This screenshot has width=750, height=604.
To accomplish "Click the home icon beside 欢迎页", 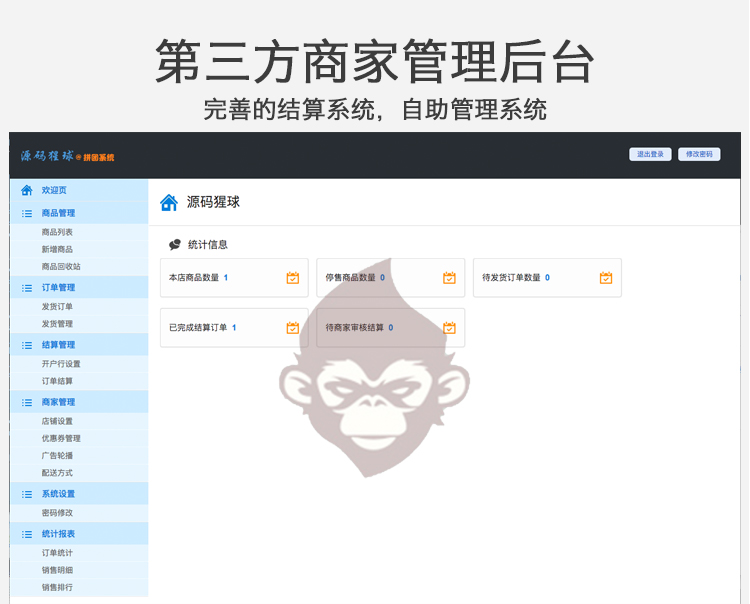I will [26, 190].
